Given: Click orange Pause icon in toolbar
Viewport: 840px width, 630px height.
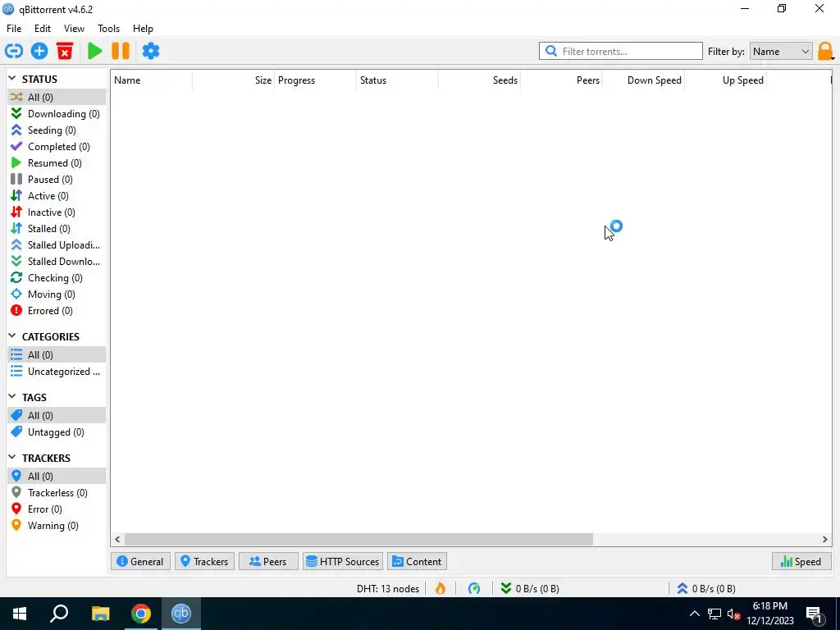Looking at the screenshot, I should pyautogui.click(x=121, y=51).
